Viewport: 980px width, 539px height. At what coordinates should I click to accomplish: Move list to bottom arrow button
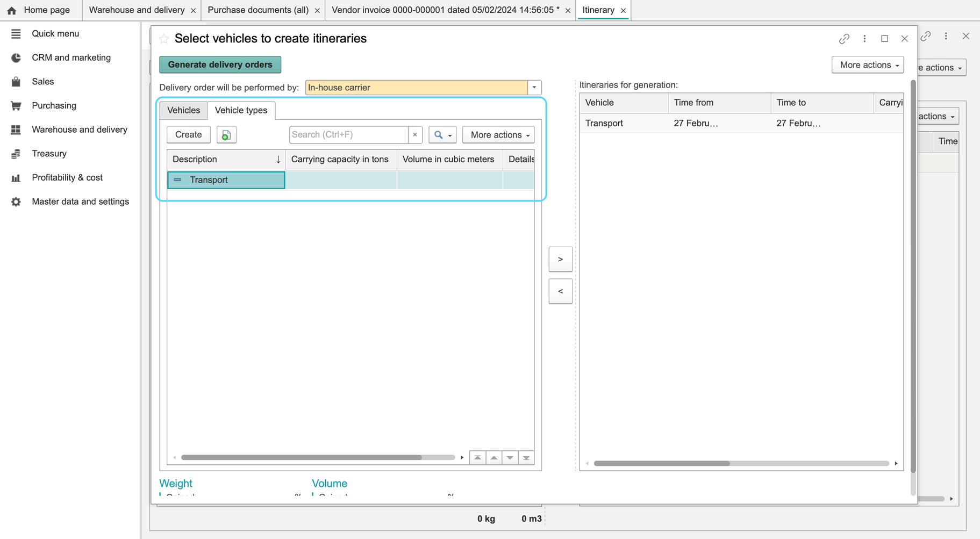[526, 458]
